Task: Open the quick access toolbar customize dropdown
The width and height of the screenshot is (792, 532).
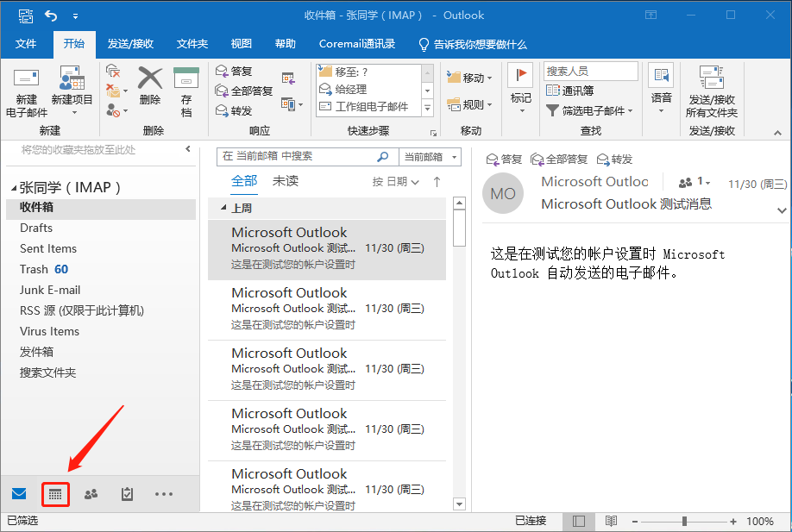Action: [75, 16]
